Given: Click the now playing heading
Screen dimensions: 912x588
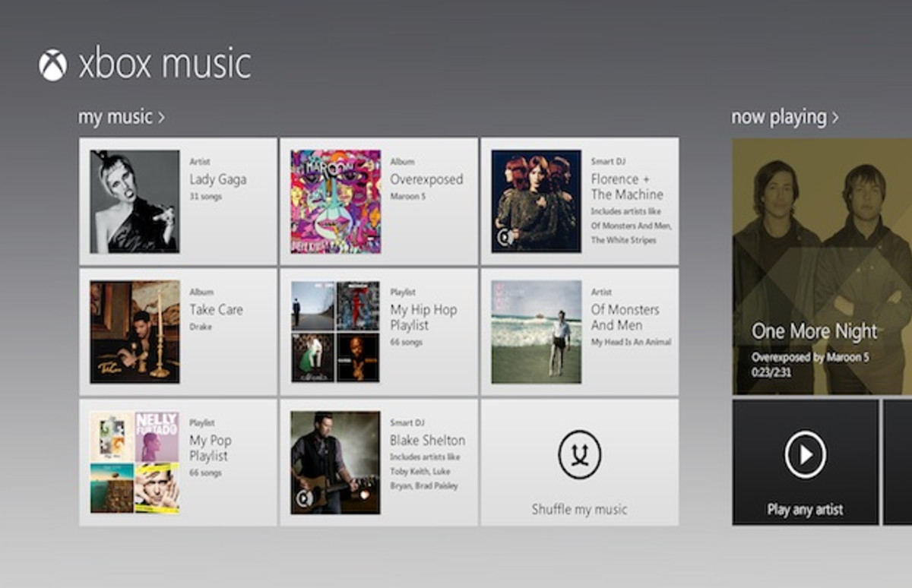Looking at the screenshot, I should tap(778, 118).
